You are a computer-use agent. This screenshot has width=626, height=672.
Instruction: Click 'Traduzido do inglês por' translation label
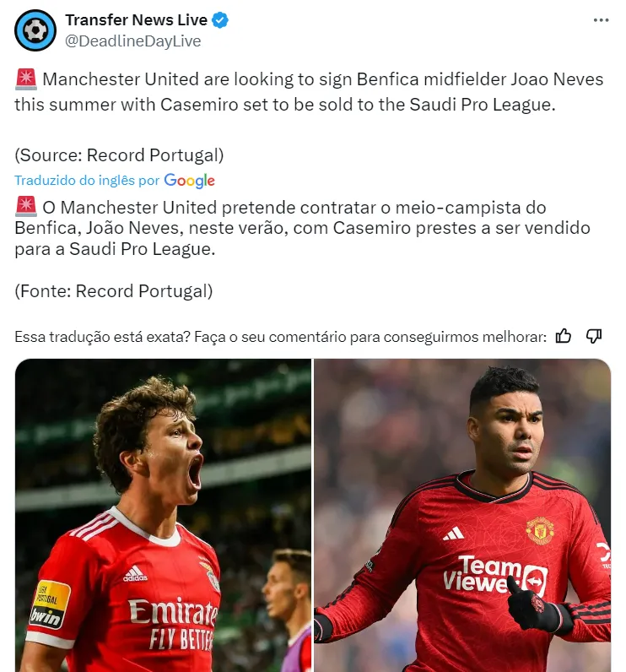pyautogui.click(x=87, y=181)
